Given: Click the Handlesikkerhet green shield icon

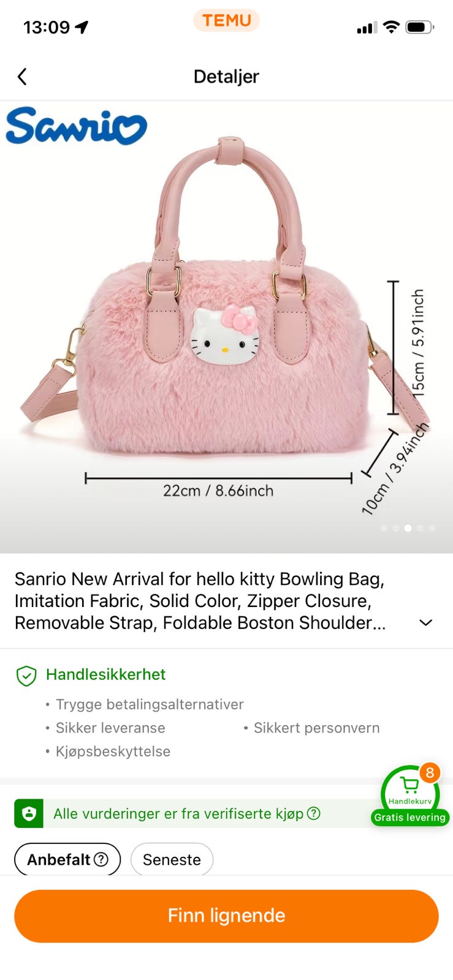Looking at the screenshot, I should tap(26, 676).
